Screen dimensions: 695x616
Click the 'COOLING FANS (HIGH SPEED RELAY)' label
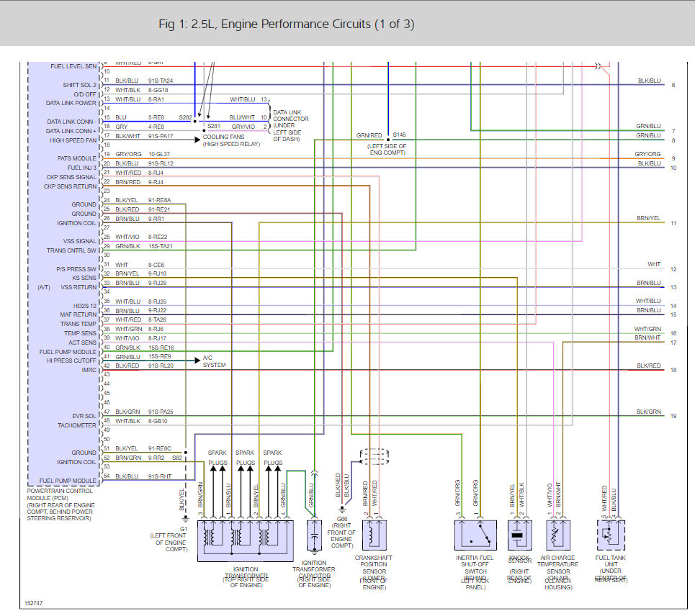231,140
